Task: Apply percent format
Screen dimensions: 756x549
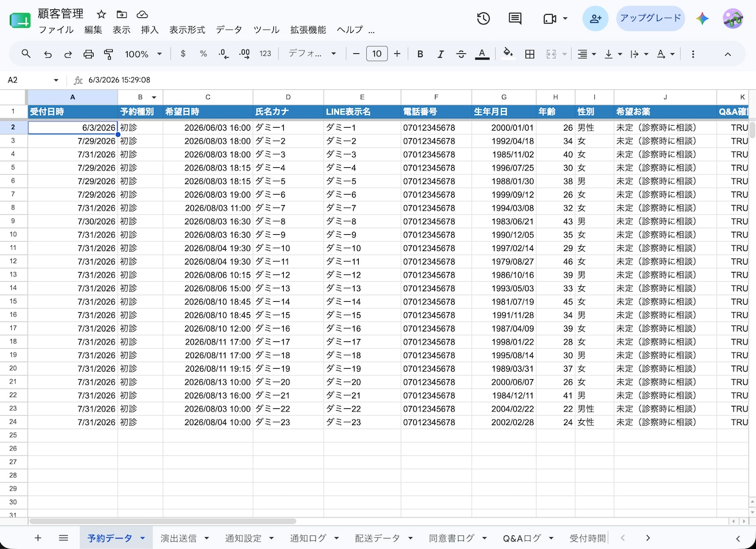Action: pos(203,54)
